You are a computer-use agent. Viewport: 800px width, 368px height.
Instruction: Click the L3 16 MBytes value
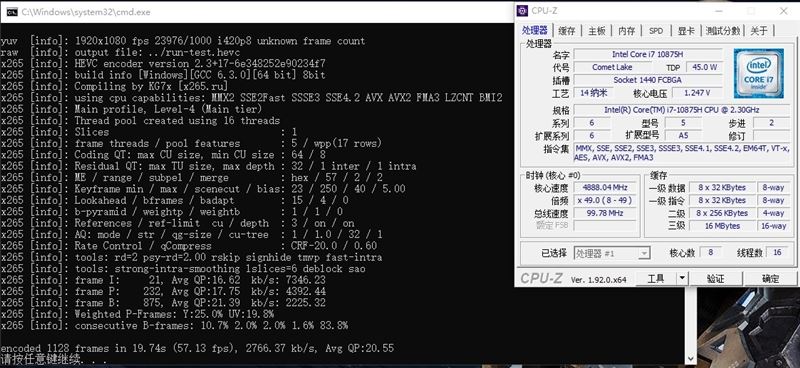click(x=721, y=226)
